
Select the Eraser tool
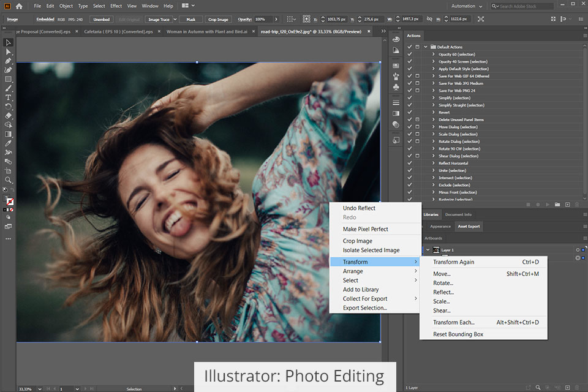(x=8, y=116)
